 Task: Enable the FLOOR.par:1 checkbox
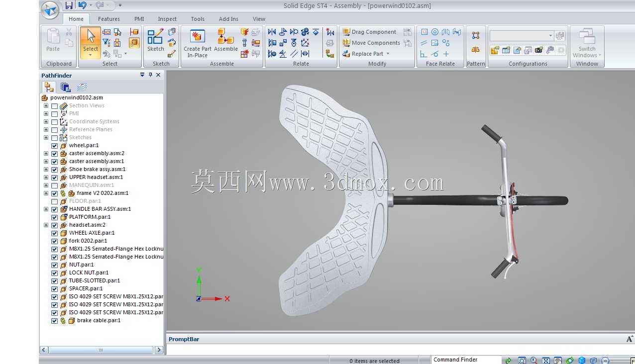point(55,201)
